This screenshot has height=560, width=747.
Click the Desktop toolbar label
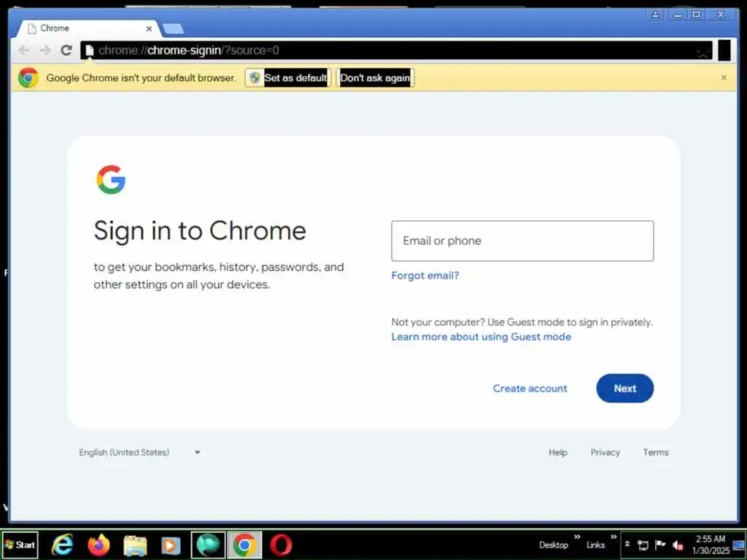click(x=554, y=545)
